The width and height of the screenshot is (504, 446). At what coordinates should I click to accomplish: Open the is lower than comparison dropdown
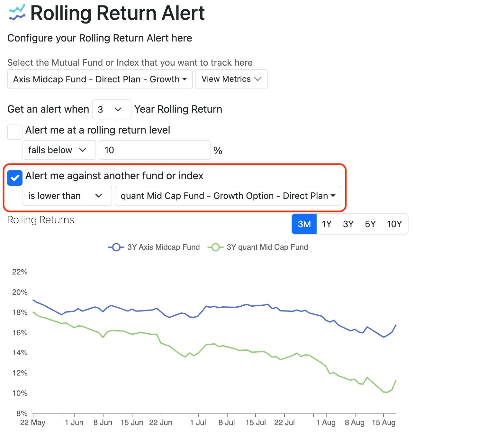(67, 196)
